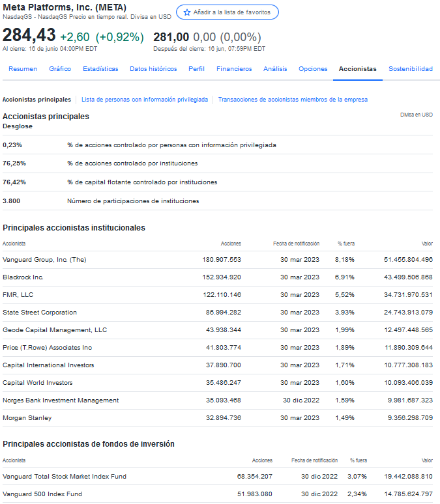Click Vanguard Total Stock value 19.442.088.810
The width and height of the screenshot is (440, 504).
pyautogui.click(x=408, y=477)
